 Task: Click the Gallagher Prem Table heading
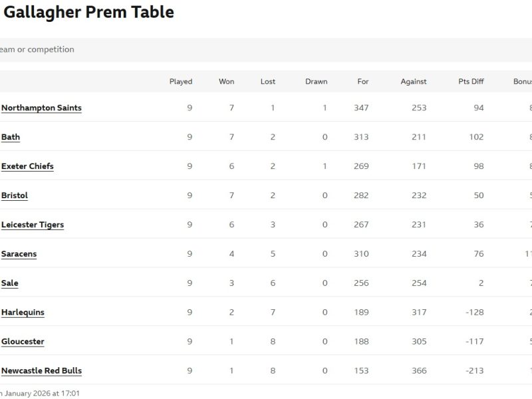[x=89, y=12]
